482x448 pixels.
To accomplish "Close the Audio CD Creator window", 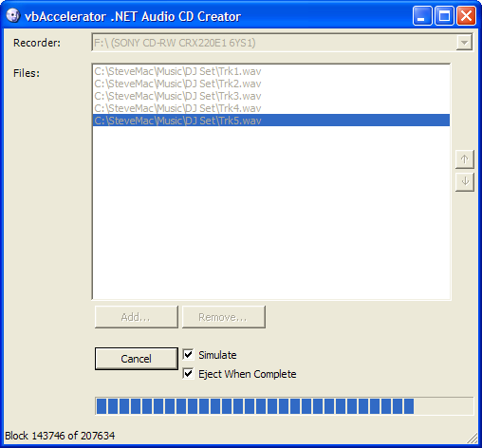I will (x=466, y=16).
